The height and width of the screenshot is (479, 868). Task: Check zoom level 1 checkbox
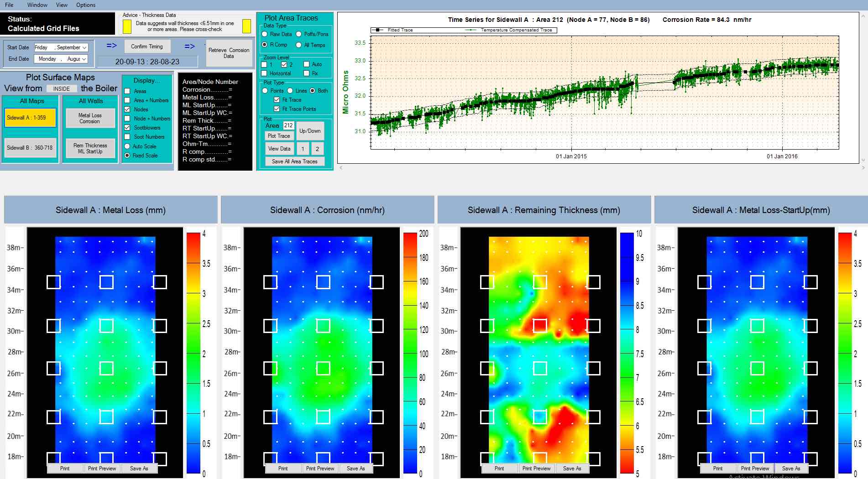[264, 64]
